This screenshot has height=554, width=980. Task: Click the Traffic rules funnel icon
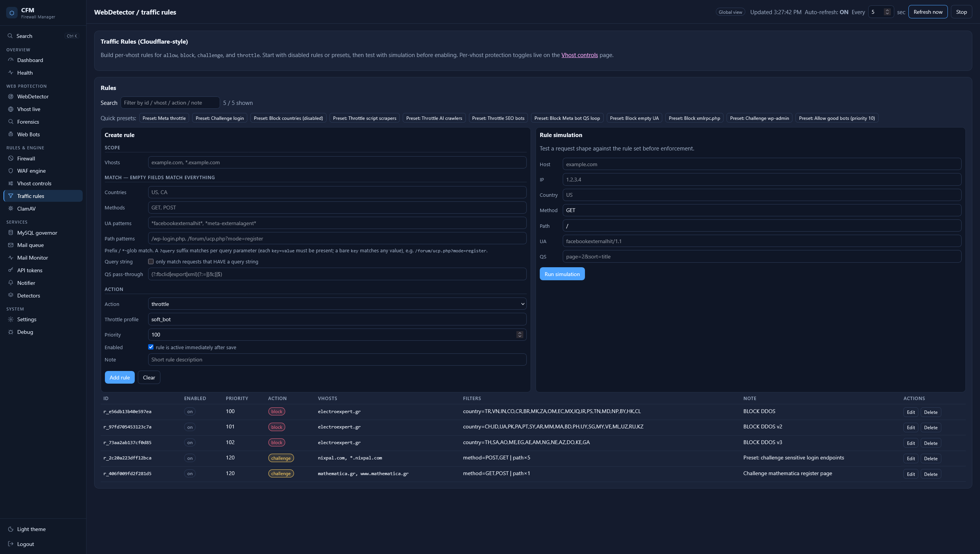[x=11, y=196]
